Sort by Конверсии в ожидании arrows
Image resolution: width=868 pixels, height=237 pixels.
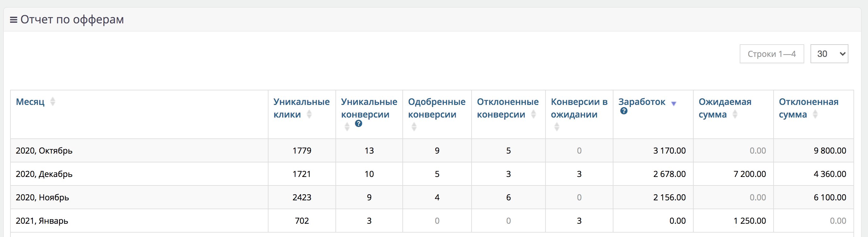[x=557, y=127]
